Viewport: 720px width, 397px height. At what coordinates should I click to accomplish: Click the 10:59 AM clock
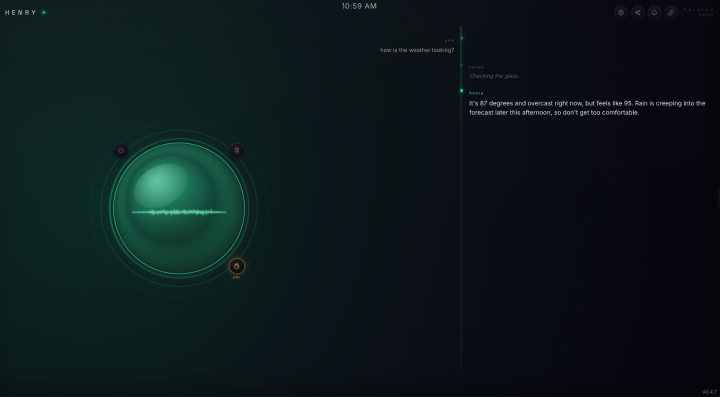(x=359, y=6)
